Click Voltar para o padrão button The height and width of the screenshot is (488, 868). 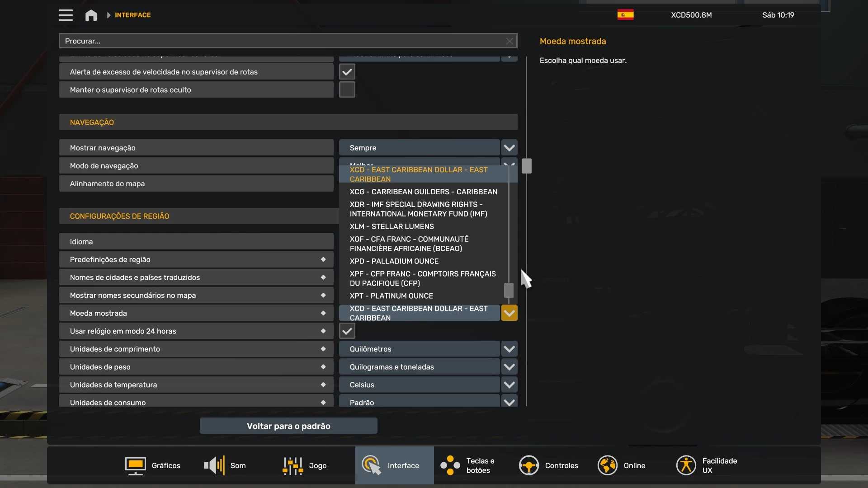(288, 426)
